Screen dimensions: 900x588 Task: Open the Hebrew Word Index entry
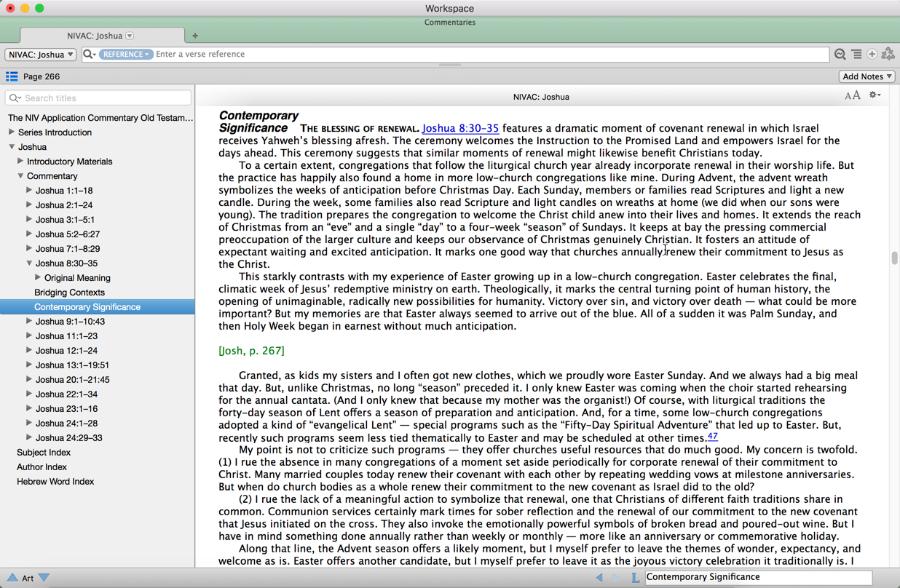pos(55,482)
